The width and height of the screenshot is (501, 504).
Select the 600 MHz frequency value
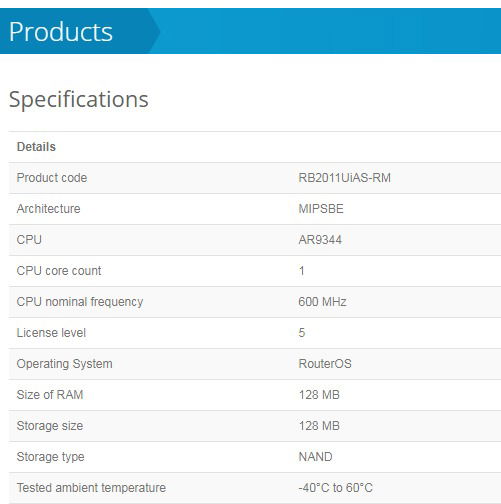point(322,302)
